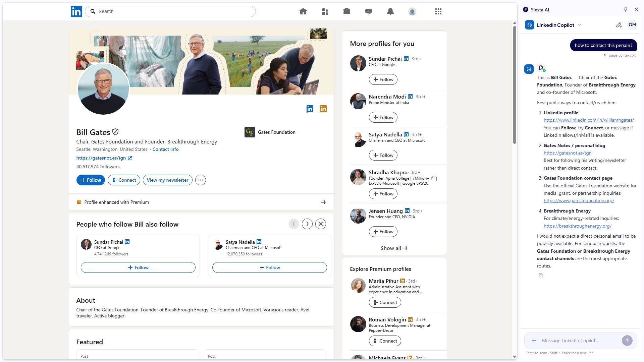Open the Gates Foundation company link
This screenshot has height=362, width=644.
coord(270,132)
